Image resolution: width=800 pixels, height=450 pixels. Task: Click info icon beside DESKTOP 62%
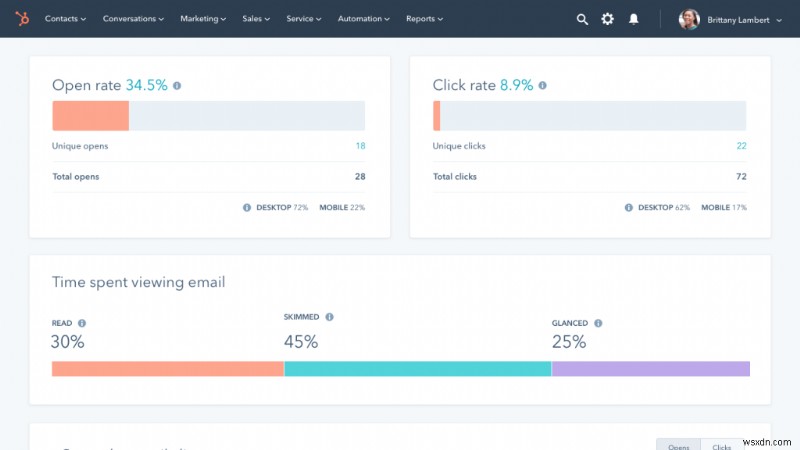pyautogui.click(x=629, y=208)
